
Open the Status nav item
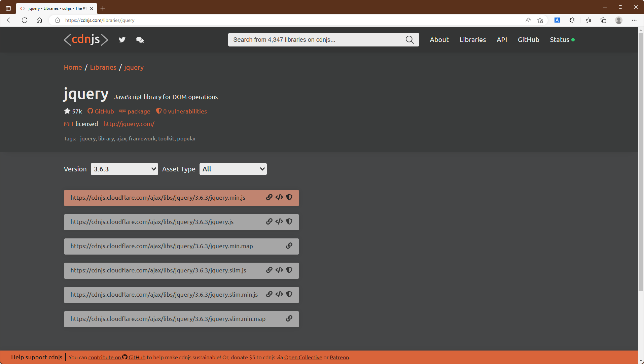562,40
